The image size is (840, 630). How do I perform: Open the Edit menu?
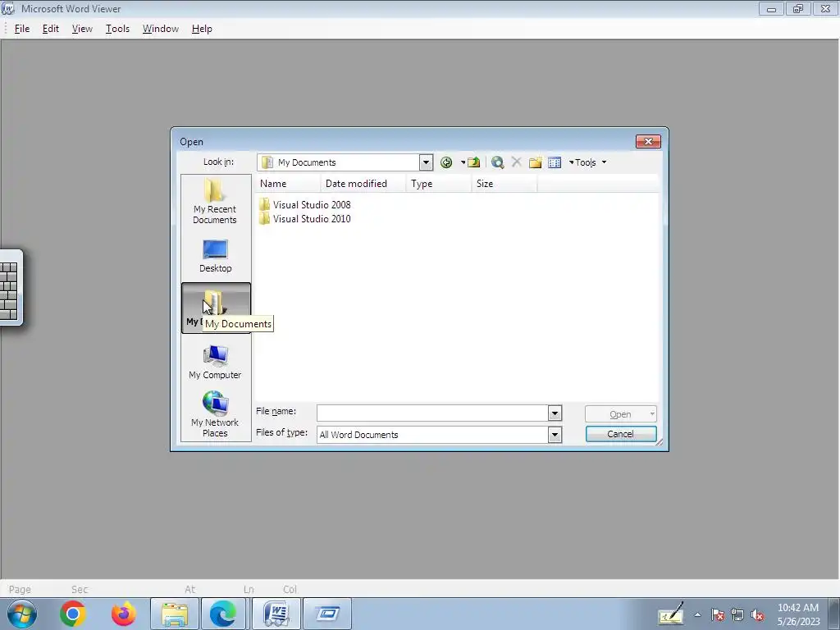pyautogui.click(x=51, y=29)
